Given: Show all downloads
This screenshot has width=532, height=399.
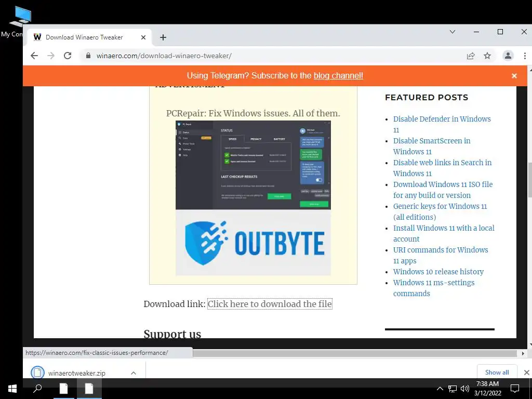Looking at the screenshot, I should (x=497, y=372).
